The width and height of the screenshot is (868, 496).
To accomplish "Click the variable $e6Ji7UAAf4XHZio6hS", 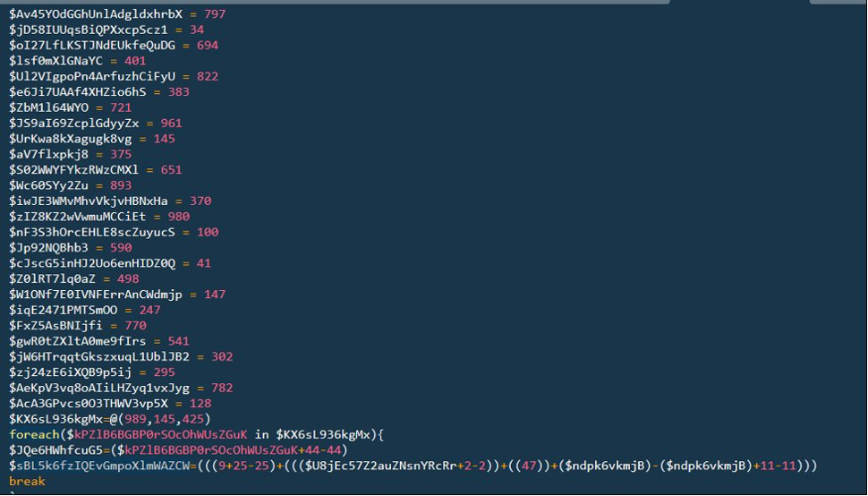I will point(78,91).
